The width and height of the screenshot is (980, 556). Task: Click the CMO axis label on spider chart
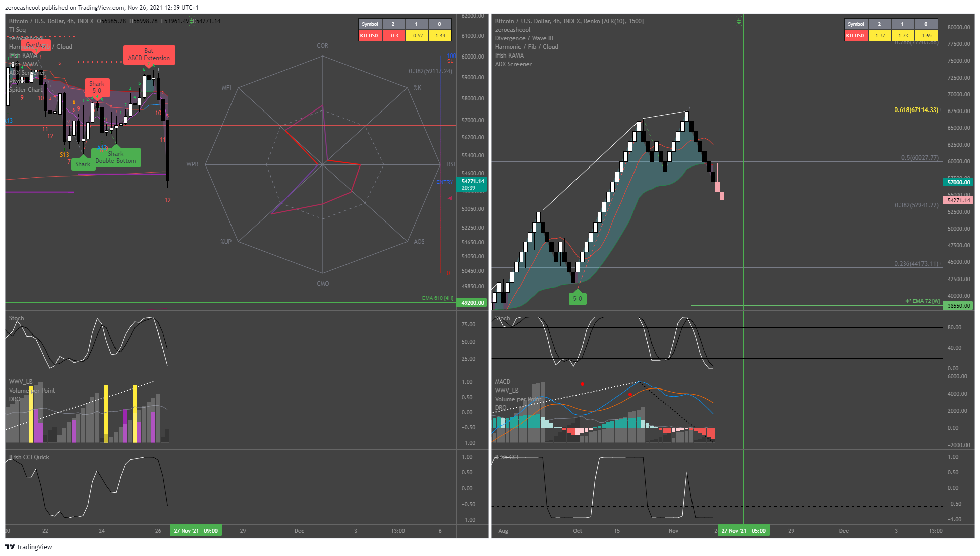[323, 284]
